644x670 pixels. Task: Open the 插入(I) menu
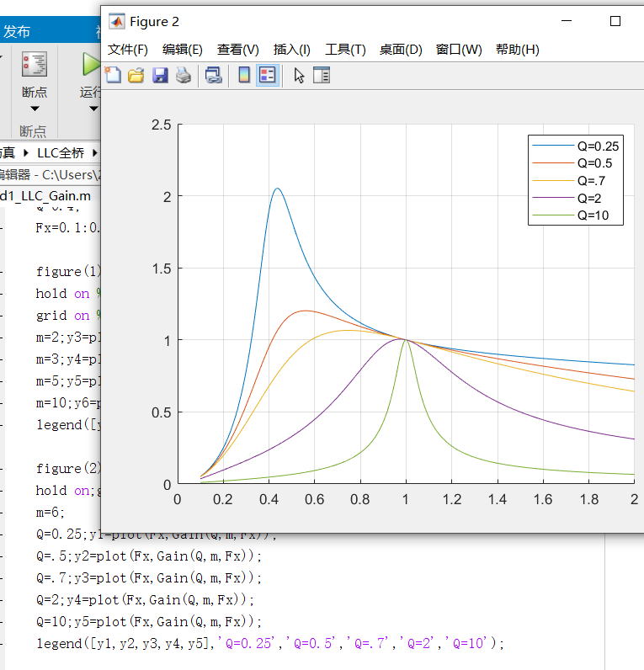(292, 50)
